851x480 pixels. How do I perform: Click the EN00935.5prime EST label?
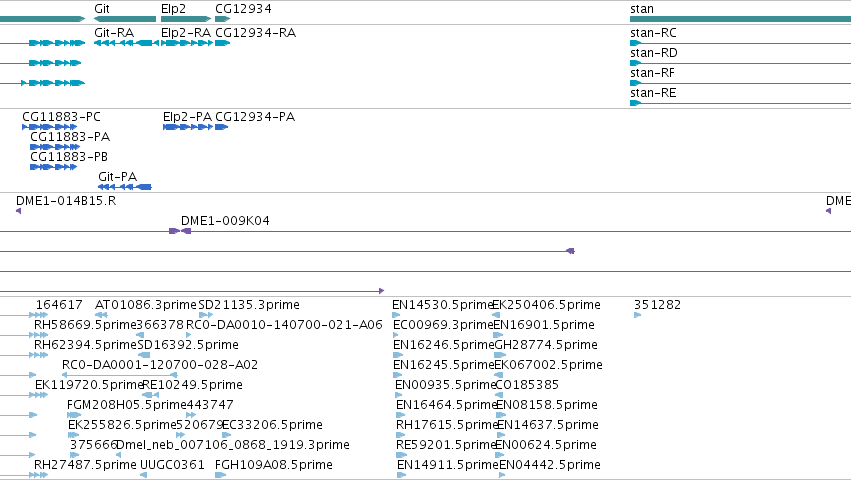(x=446, y=385)
